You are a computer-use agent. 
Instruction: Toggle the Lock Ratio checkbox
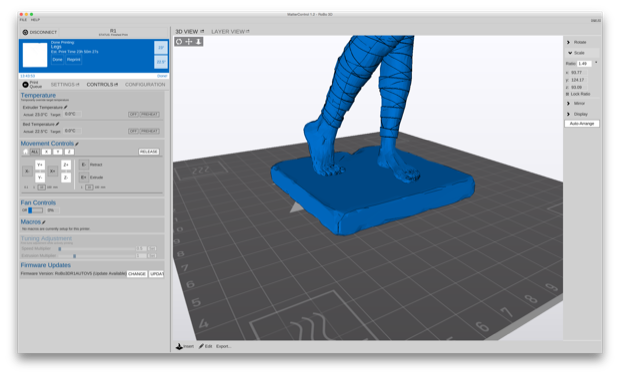(568, 94)
